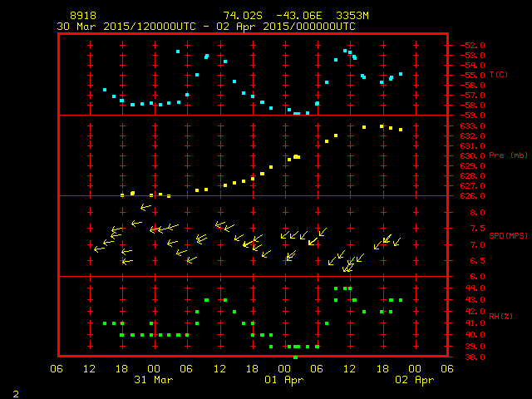532x399 pixels.
Task: Click wind speed tick label 7.0
Action: 477,245
